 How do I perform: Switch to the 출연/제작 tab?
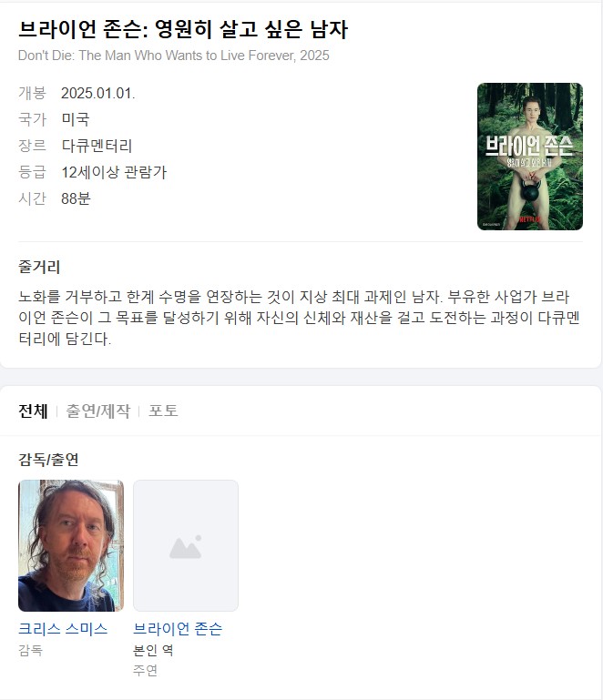(97, 411)
